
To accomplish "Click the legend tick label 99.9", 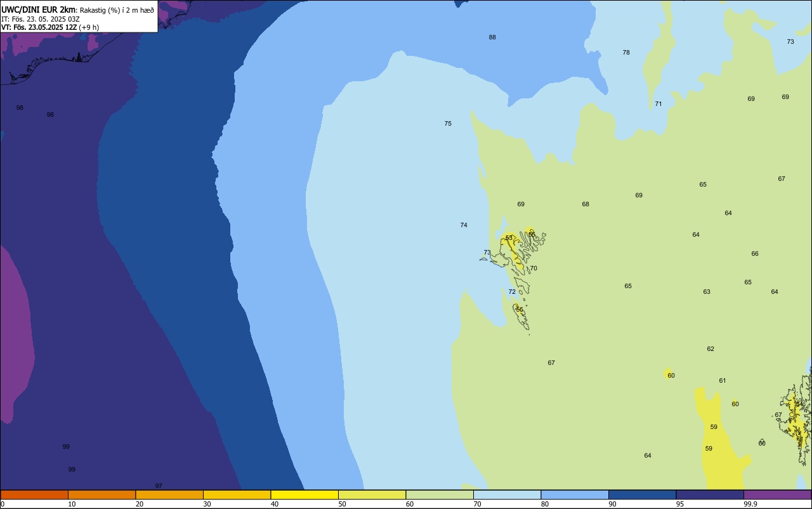I will [x=750, y=504].
